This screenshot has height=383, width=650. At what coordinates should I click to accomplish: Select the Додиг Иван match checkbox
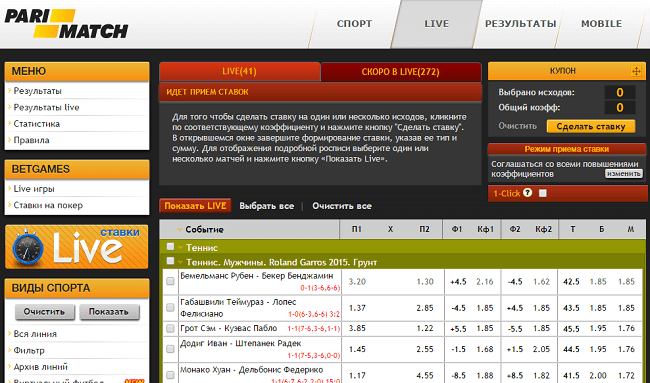170,349
